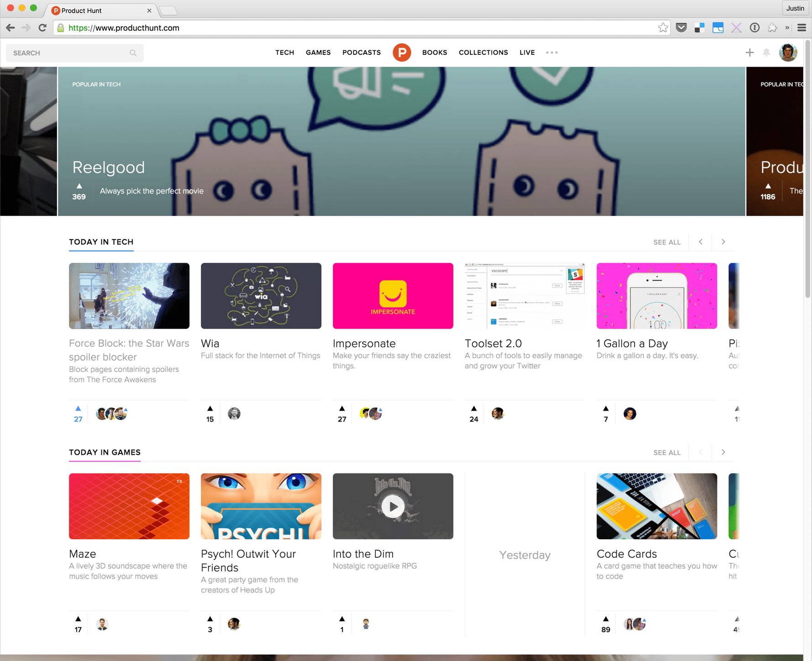
Task: Reload the page in the browser
Action: [x=42, y=28]
